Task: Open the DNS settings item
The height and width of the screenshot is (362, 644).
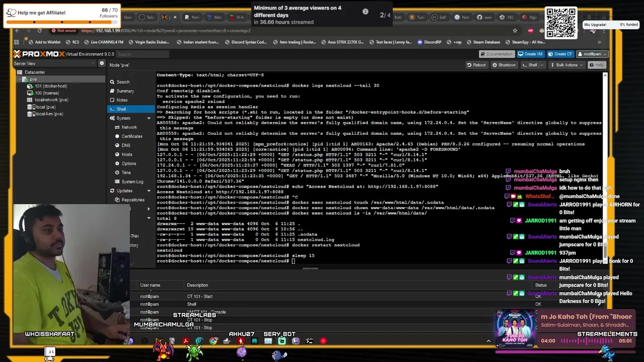Action: [x=126, y=145]
